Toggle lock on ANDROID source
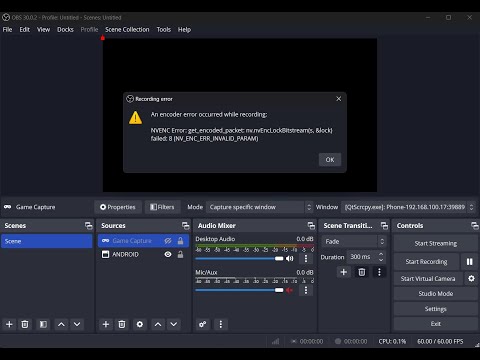The width and height of the screenshot is (480, 360). point(180,254)
